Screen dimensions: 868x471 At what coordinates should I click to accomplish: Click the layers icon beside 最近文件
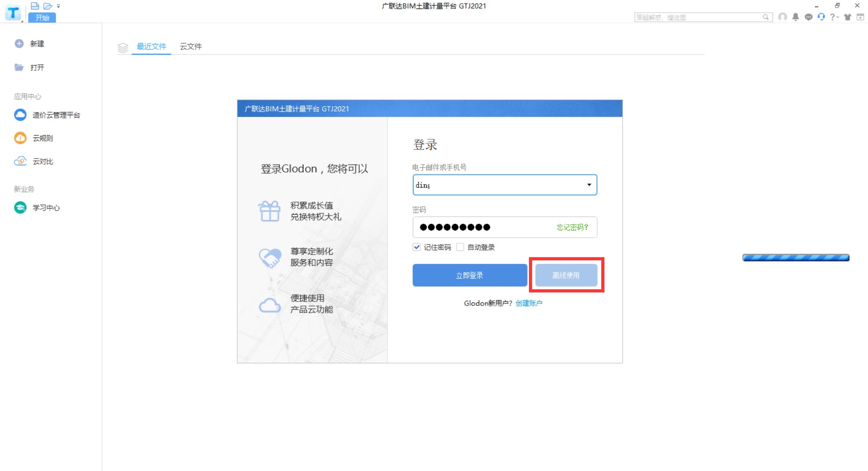coord(123,47)
